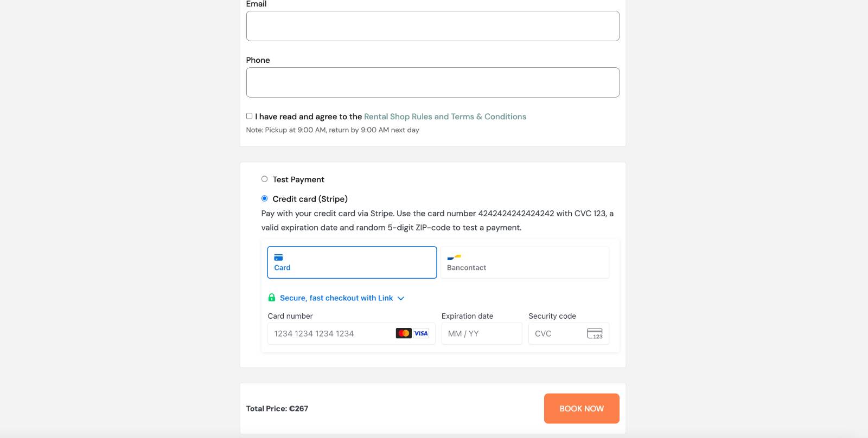Switch to the Bancontact payment tab

pos(525,262)
